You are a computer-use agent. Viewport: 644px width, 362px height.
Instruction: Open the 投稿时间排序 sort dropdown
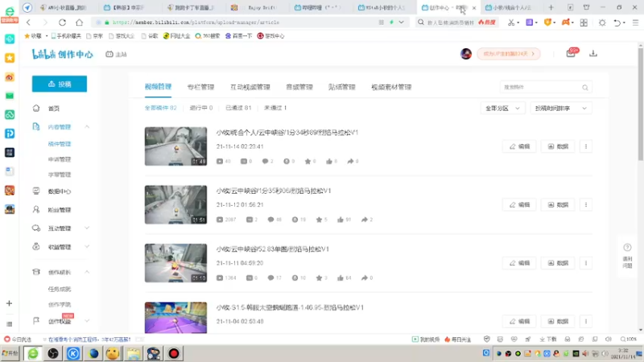(x=560, y=109)
